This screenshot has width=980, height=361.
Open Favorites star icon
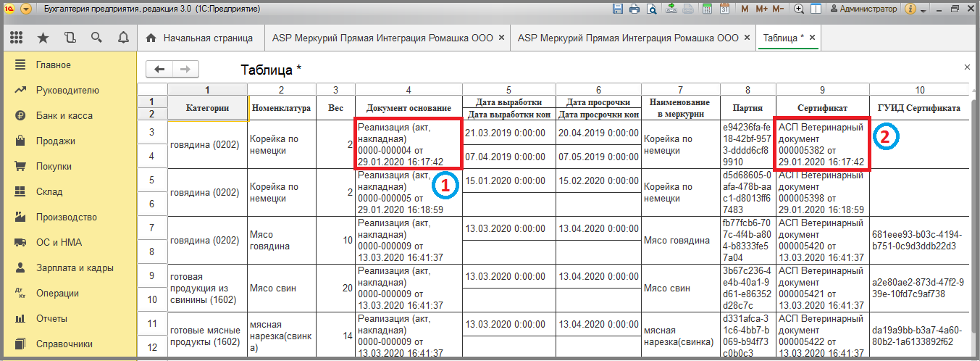(43, 38)
